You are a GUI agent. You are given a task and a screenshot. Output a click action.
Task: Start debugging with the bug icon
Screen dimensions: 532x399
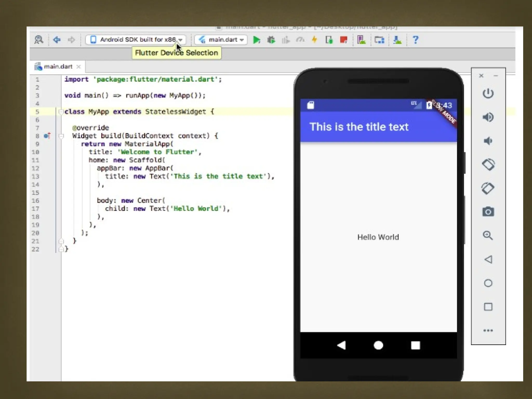pyautogui.click(x=271, y=40)
